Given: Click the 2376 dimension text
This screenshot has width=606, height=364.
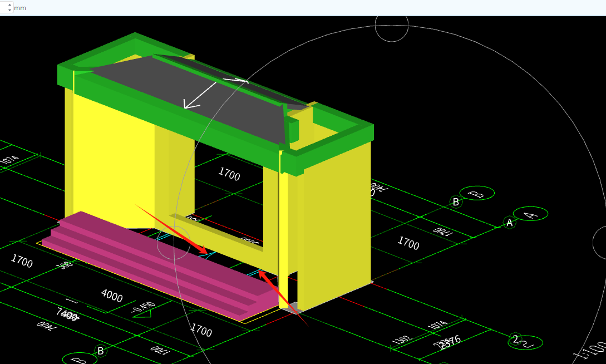Looking at the screenshot, I should [x=450, y=342].
